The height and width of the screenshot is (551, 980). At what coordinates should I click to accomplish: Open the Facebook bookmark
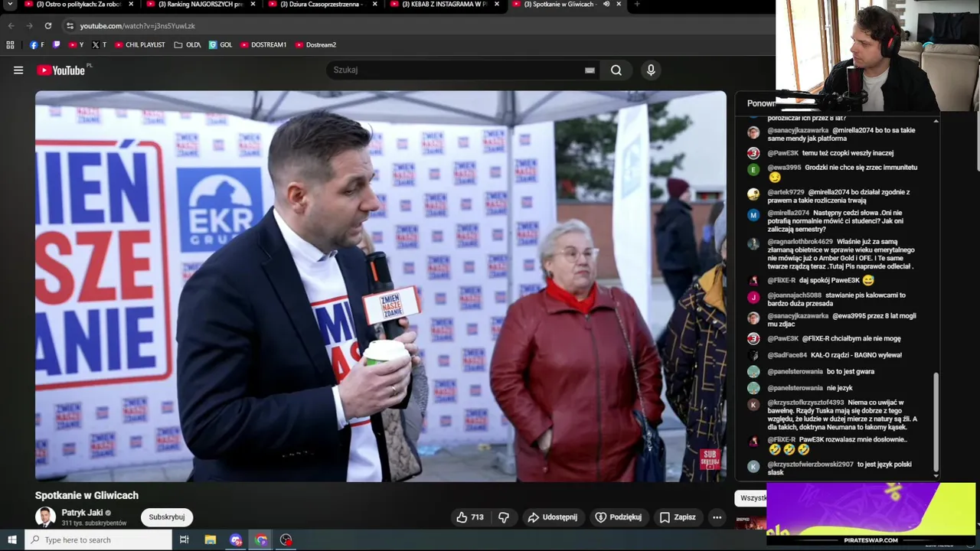click(37, 45)
